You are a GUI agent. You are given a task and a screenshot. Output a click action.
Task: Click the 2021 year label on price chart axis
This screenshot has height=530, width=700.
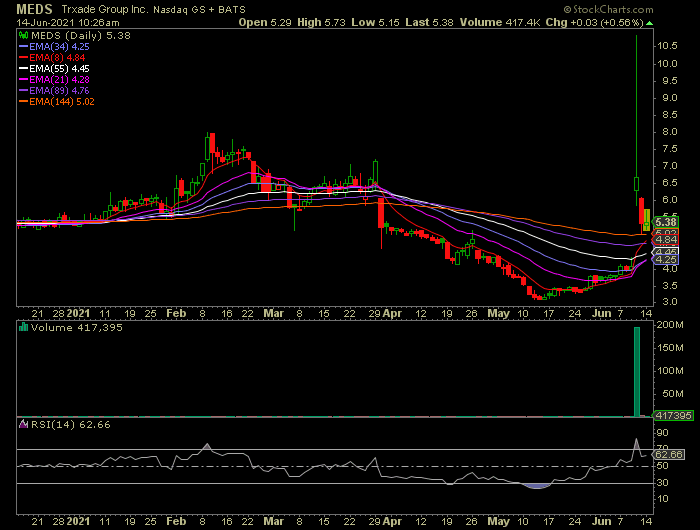click(x=79, y=313)
